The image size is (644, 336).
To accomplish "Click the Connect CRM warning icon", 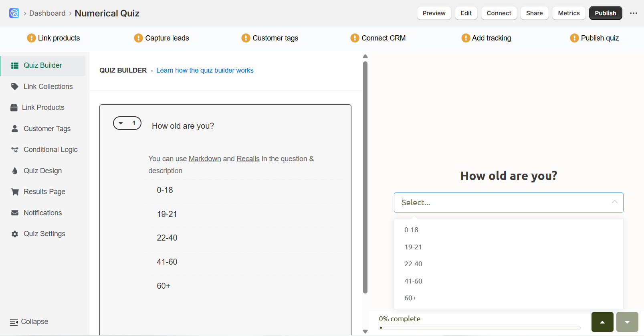I will tap(355, 38).
